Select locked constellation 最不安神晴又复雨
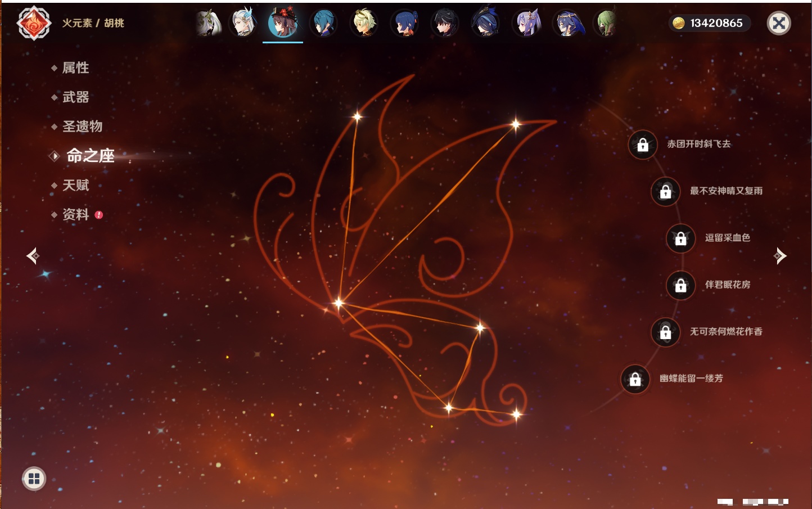 pyautogui.click(x=665, y=192)
